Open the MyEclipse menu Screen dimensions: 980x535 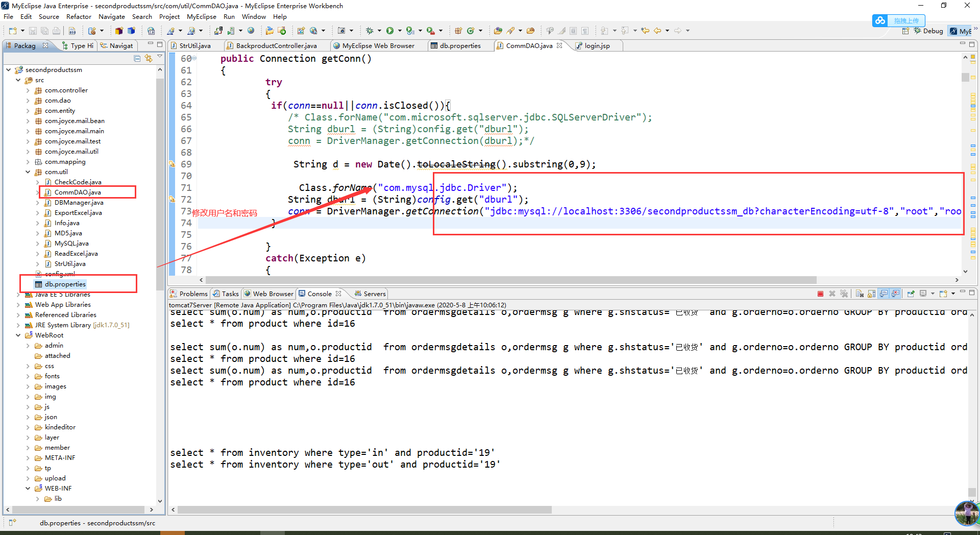pyautogui.click(x=202, y=16)
